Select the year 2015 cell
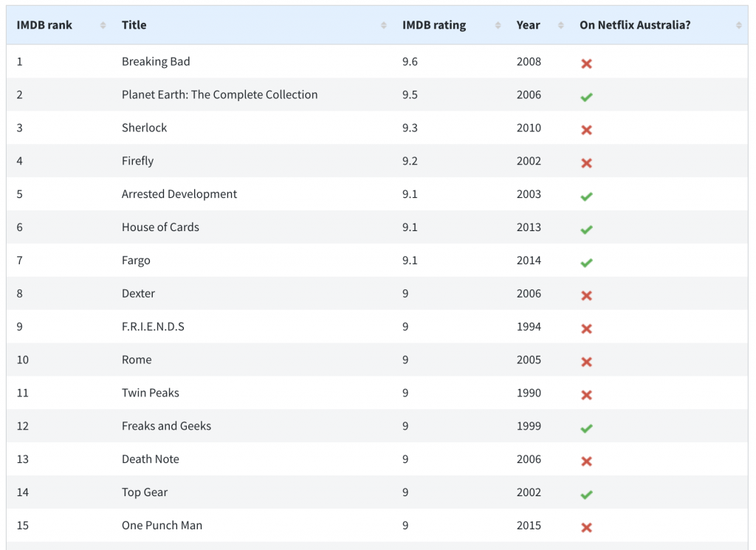 click(529, 526)
